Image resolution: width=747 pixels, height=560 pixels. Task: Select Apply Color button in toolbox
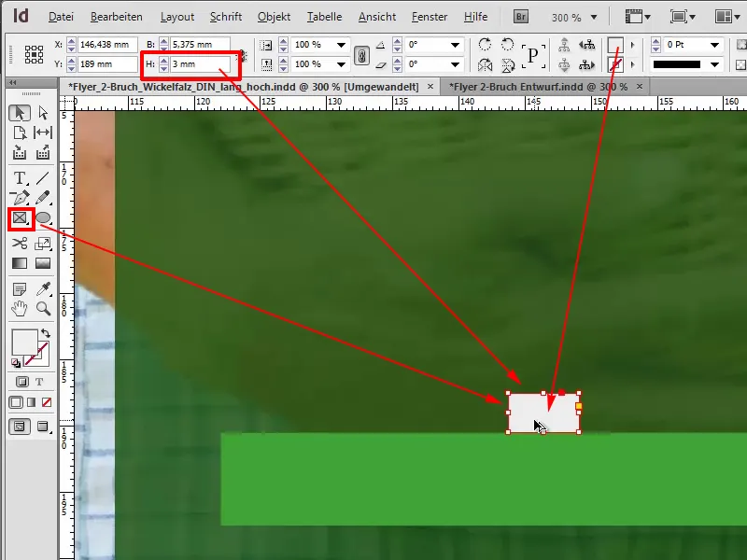click(16, 402)
